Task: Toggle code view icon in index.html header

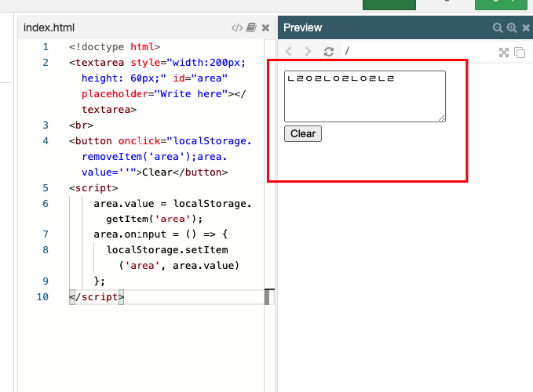Action: [237, 27]
